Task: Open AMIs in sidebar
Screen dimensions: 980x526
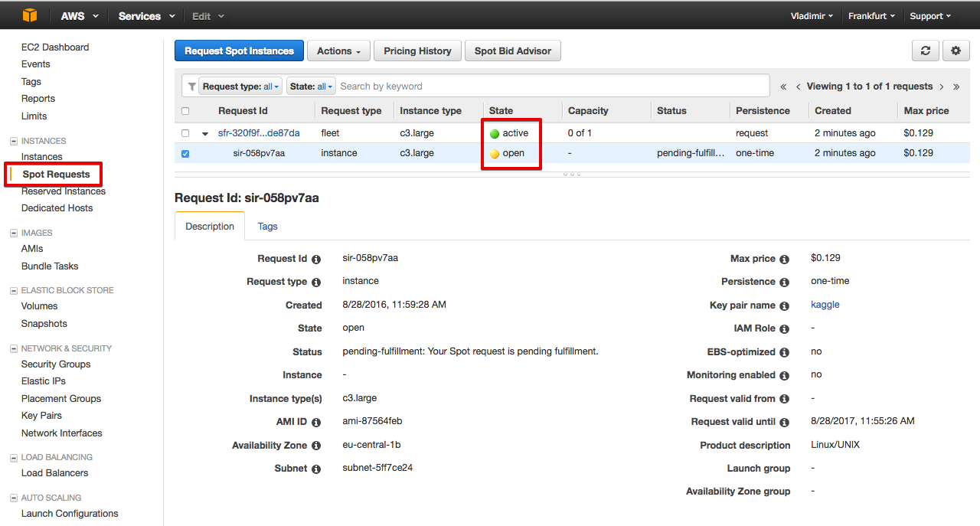Action: (x=32, y=249)
